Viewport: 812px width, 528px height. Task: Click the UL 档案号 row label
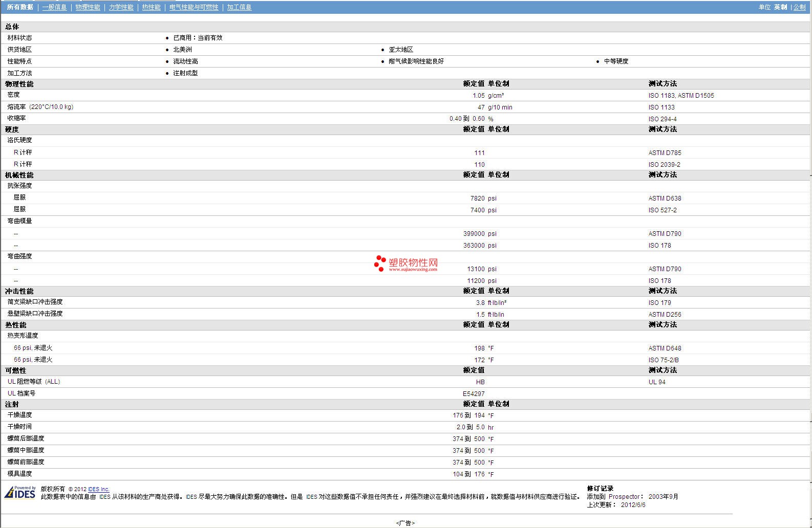tap(22, 393)
